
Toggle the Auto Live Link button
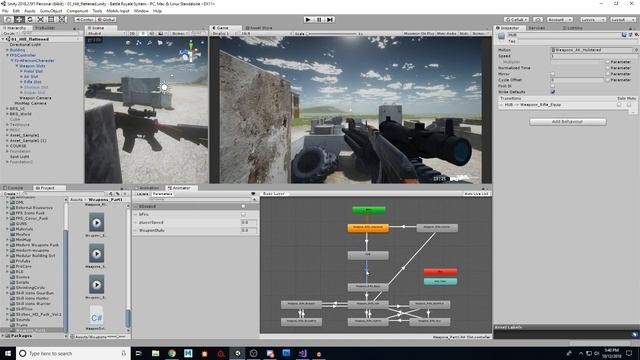pos(476,193)
